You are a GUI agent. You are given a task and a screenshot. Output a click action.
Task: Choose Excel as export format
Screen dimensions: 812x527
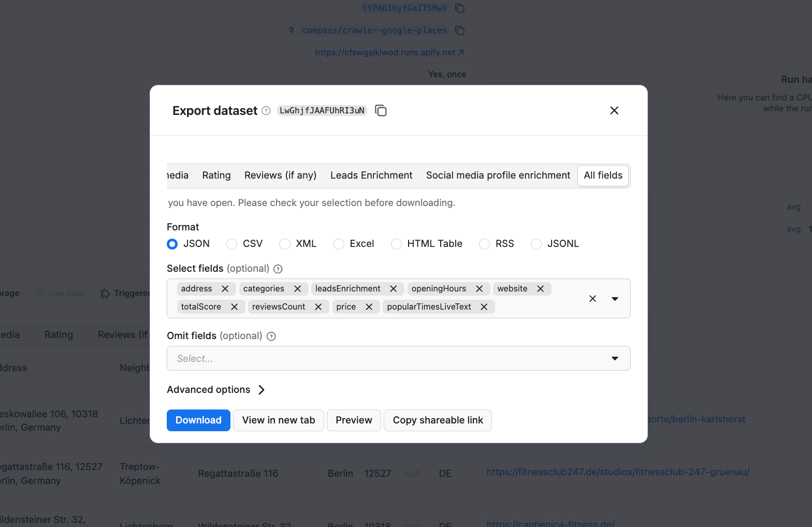point(339,244)
